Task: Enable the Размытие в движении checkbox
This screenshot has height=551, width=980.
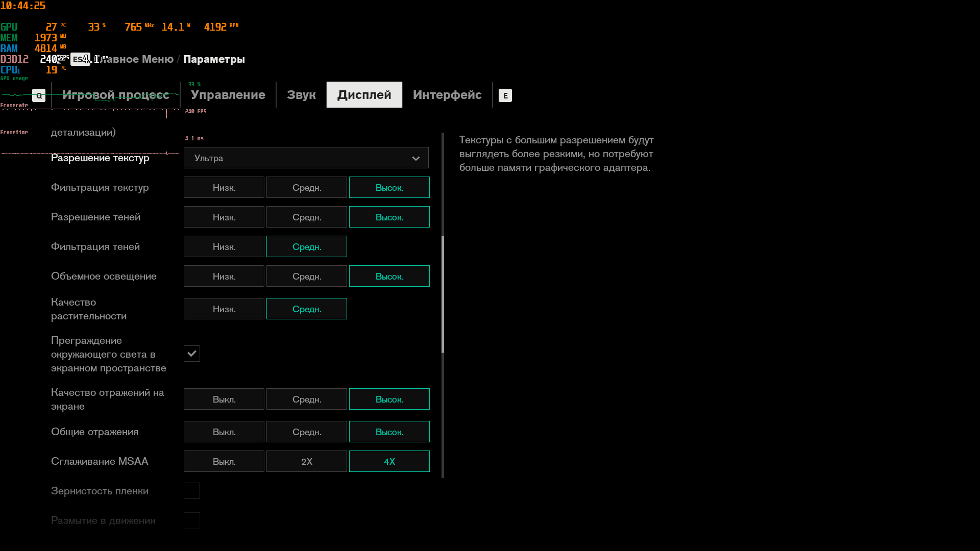Action: [x=192, y=520]
